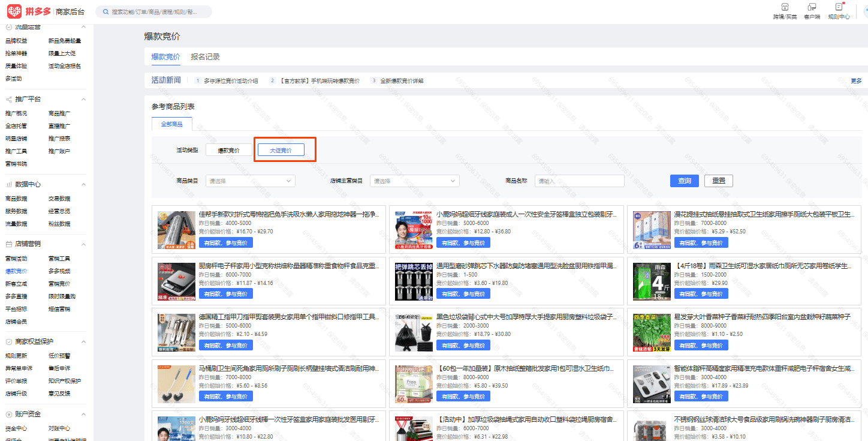868x441 pixels.
Task: Click the 商家权益保护 shield icon
Action: pos(9,341)
